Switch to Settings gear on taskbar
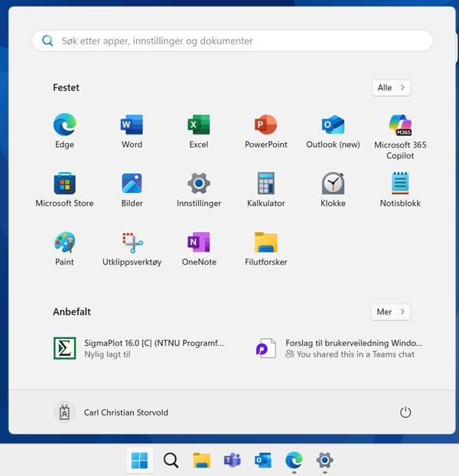 tap(324, 460)
